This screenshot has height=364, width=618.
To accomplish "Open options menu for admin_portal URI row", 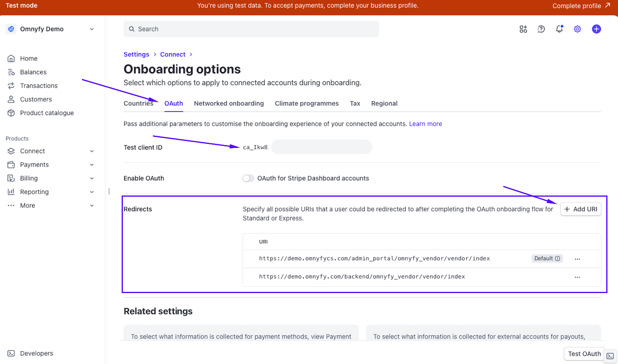I will coord(577,259).
